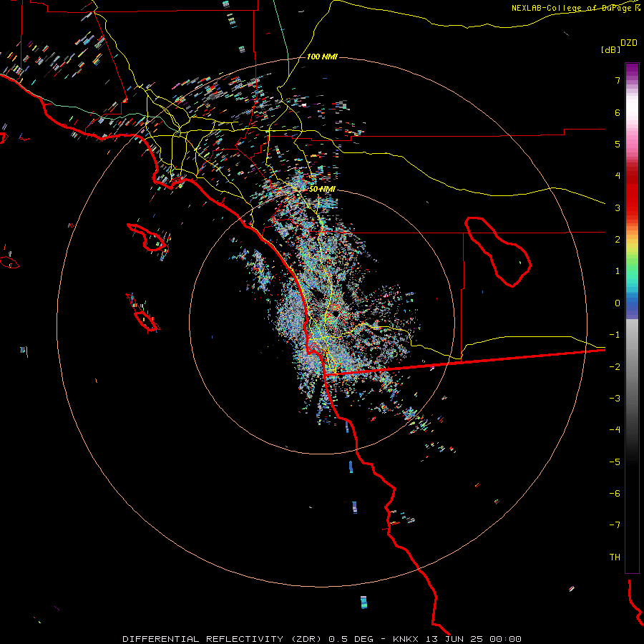
Task: Click the -3 value on the color scale
Action: pos(615,399)
